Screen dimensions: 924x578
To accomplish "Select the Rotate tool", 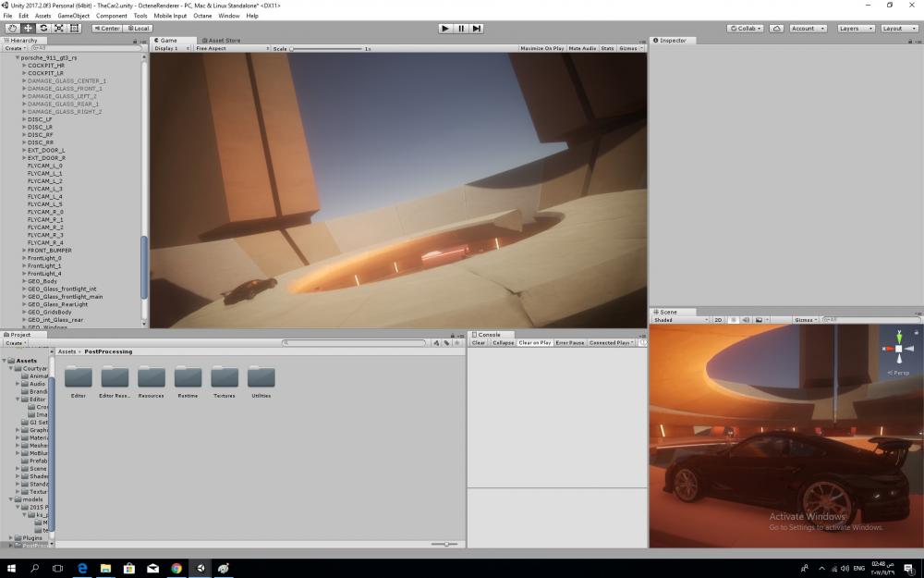I will (x=43, y=29).
